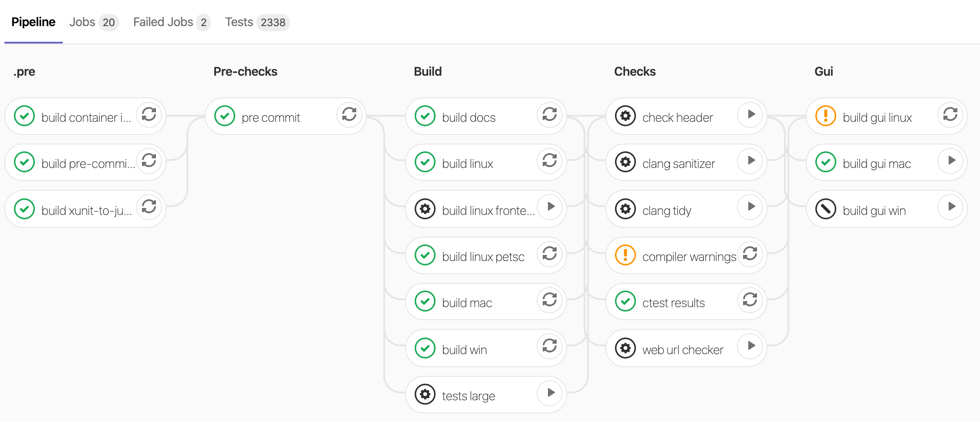Open the build mac job details
Screen dimensions: 980x422
pyautogui.click(x=467, y=302)
